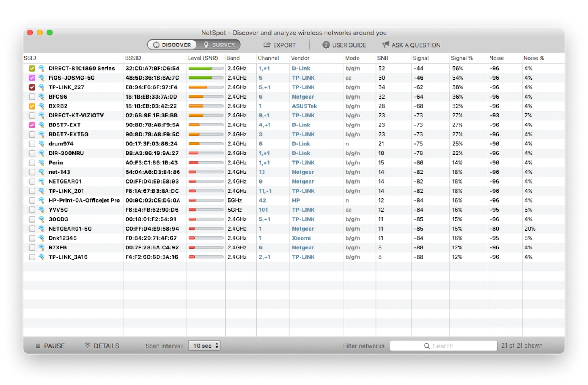Click the EXPORT button
588x385 pixels.
point(279,45)
